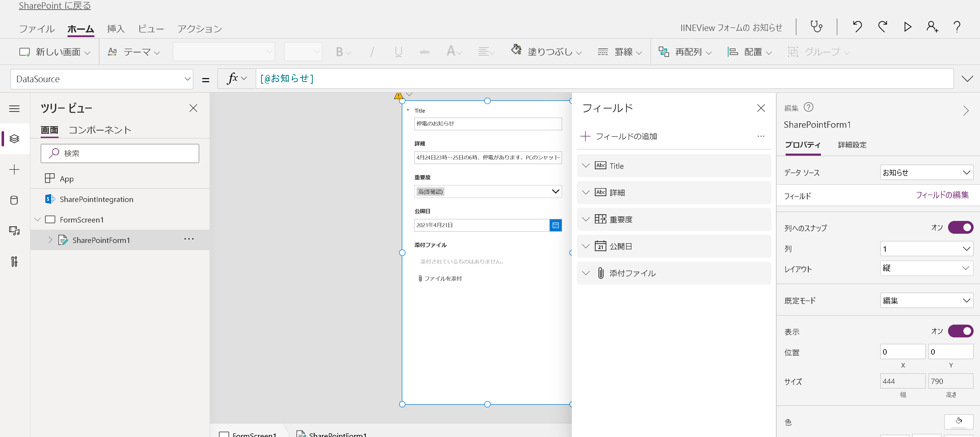Open the 挿入 menu tab
Image resolution: width=980 pixels, height=437 pixels.
116,29
